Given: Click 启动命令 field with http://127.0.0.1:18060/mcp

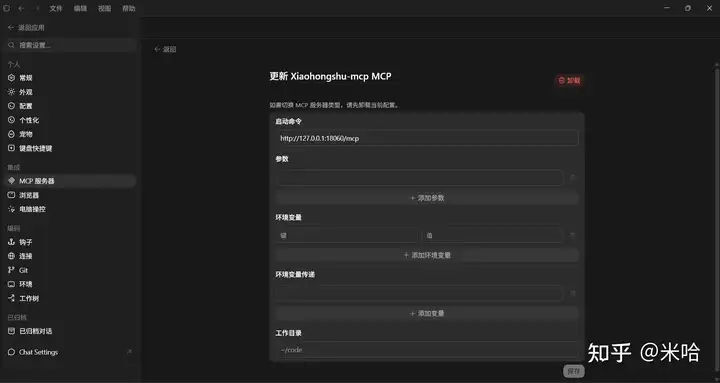Looking at the screenshot, I should click(x=427, y=138).
